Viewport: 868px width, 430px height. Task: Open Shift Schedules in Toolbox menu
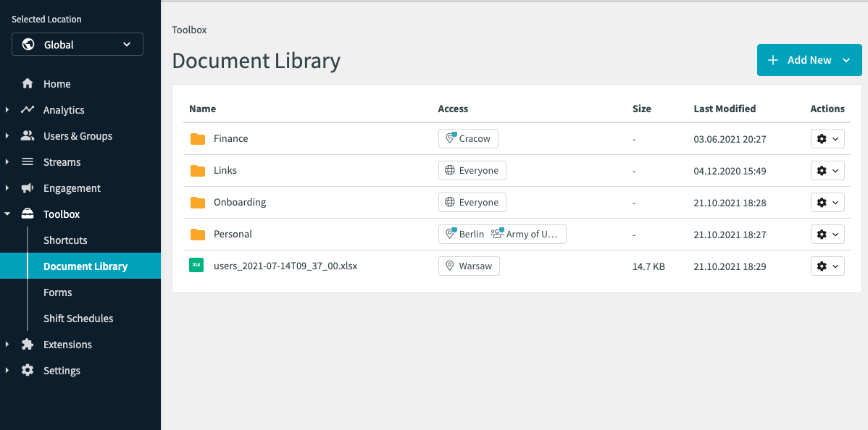pos(78,319)
